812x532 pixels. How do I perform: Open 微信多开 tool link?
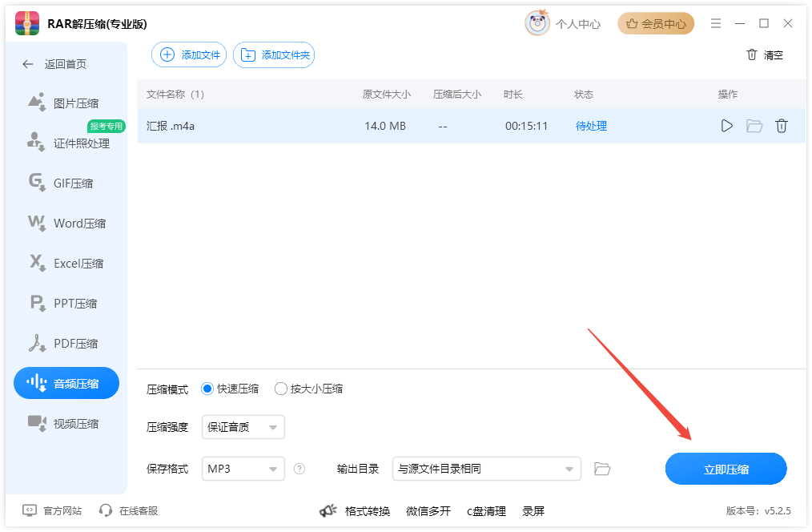[428, 511]
